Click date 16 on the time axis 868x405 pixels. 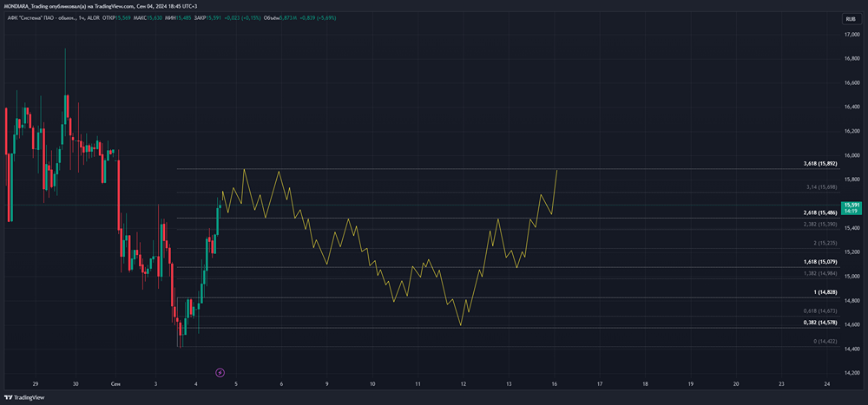554,384
